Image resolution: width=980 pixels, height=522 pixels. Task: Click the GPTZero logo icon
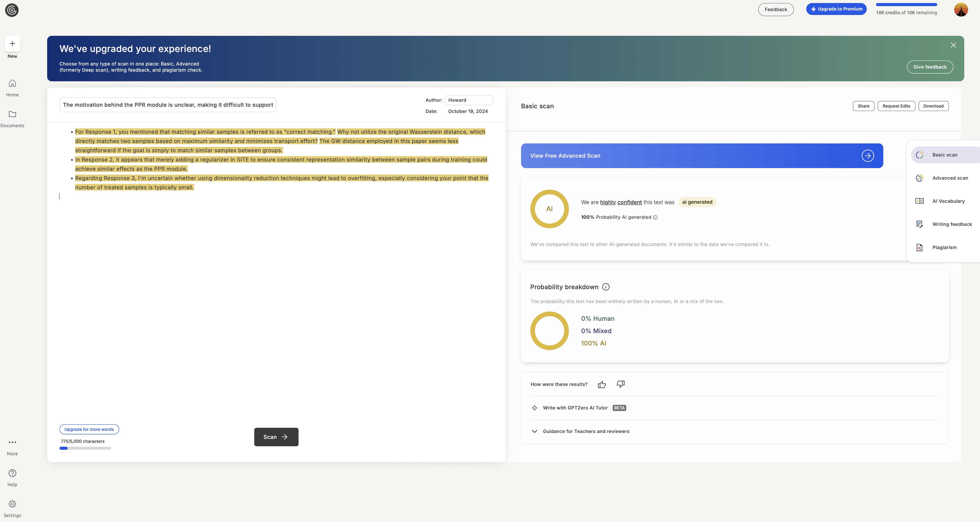[12, 10]
